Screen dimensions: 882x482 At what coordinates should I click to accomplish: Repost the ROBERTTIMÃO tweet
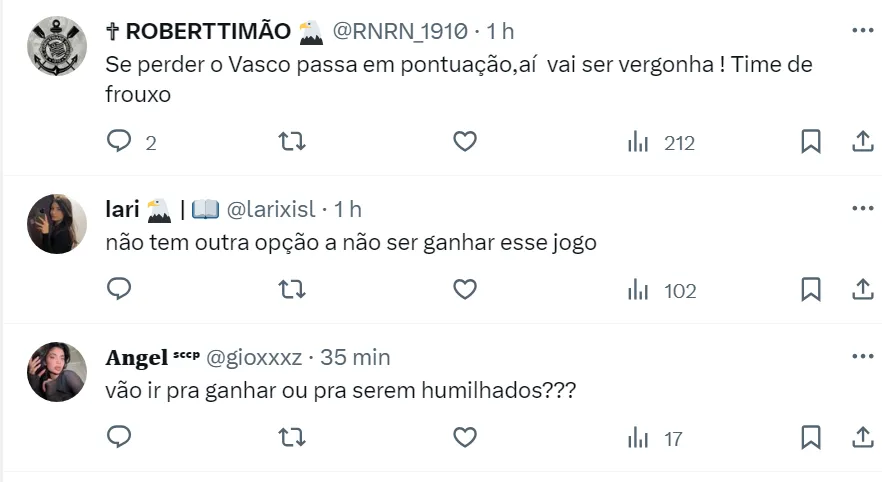coord(291,142)
